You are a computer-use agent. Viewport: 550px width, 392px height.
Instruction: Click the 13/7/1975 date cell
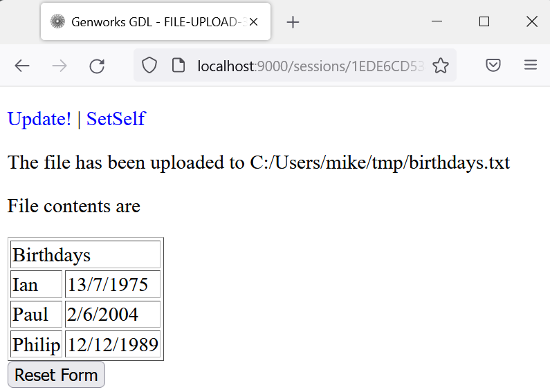pyautogui.click(x=113, y=284)
